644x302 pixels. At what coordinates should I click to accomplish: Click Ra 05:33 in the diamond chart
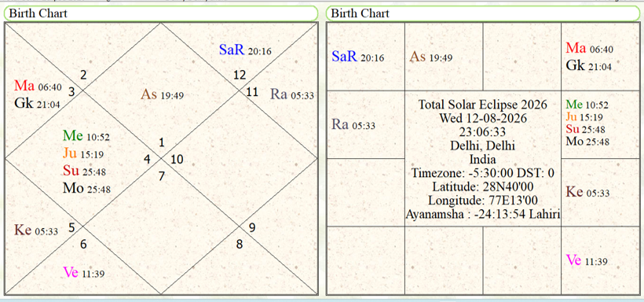tap(292, 94)
